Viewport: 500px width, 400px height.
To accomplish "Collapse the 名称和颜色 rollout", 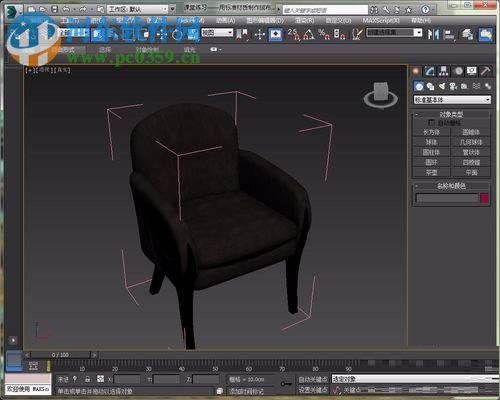I will 451,186.
